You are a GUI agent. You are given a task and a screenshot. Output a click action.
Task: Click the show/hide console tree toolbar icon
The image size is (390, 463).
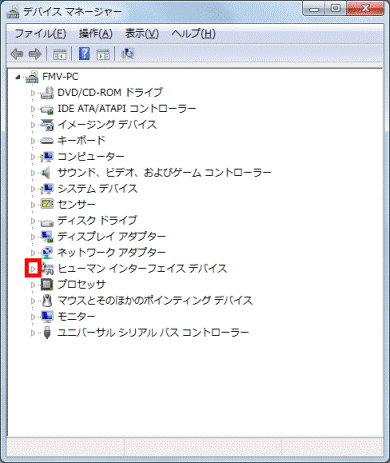pyautogui.click(x=60, y=54)
